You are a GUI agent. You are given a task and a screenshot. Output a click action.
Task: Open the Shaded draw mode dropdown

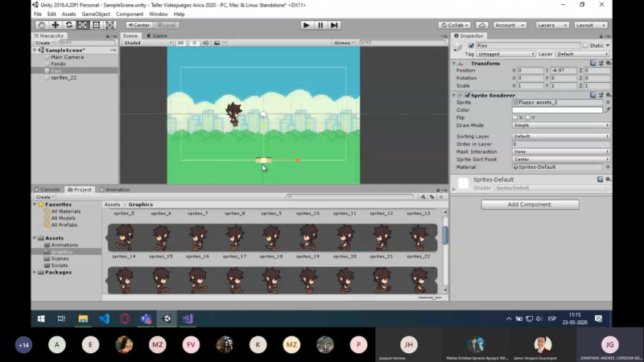[147, 43]
